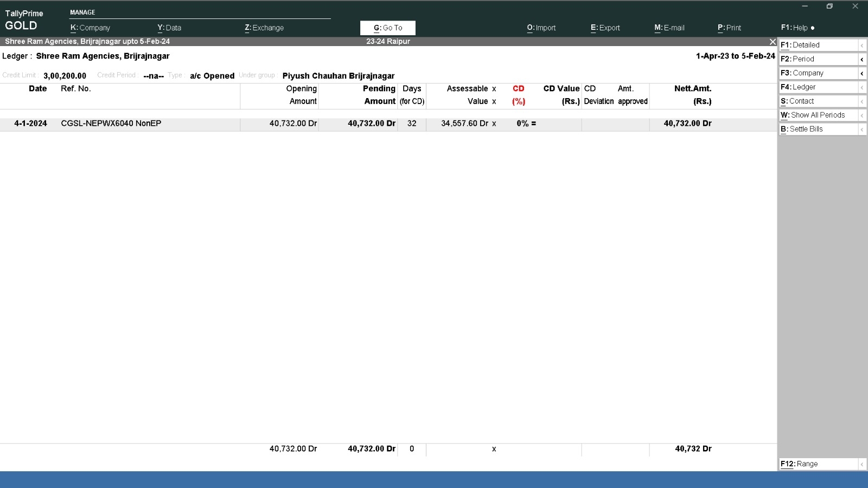Select F4: Ledger in the side panel
Image resolution: width=868 pixels, height=488 pixels.
point(818,87)
